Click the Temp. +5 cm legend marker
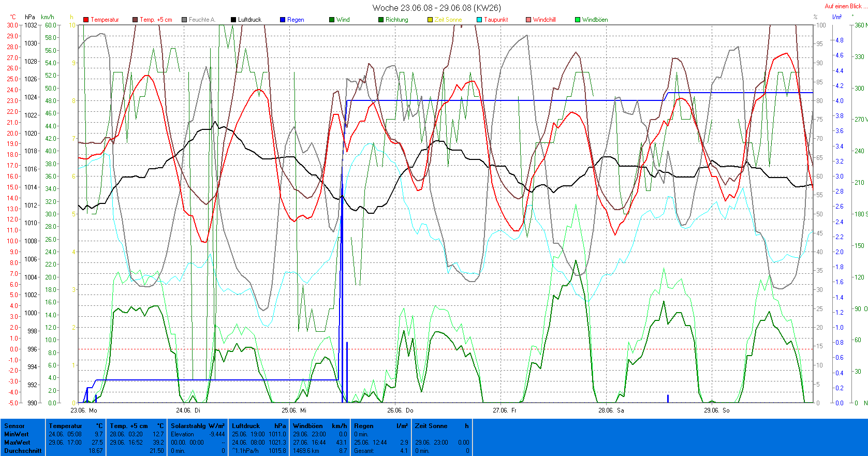Screen dimensions: 868x456 135,20
